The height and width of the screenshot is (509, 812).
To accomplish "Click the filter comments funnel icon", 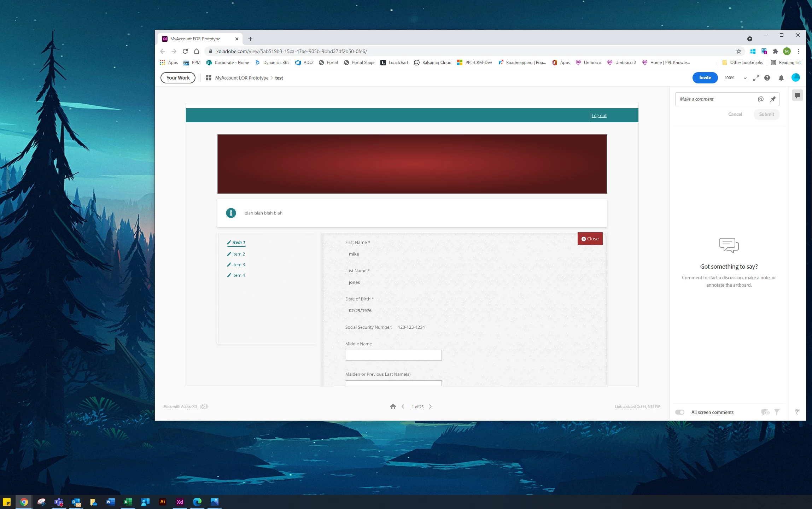I will point(777,412).
